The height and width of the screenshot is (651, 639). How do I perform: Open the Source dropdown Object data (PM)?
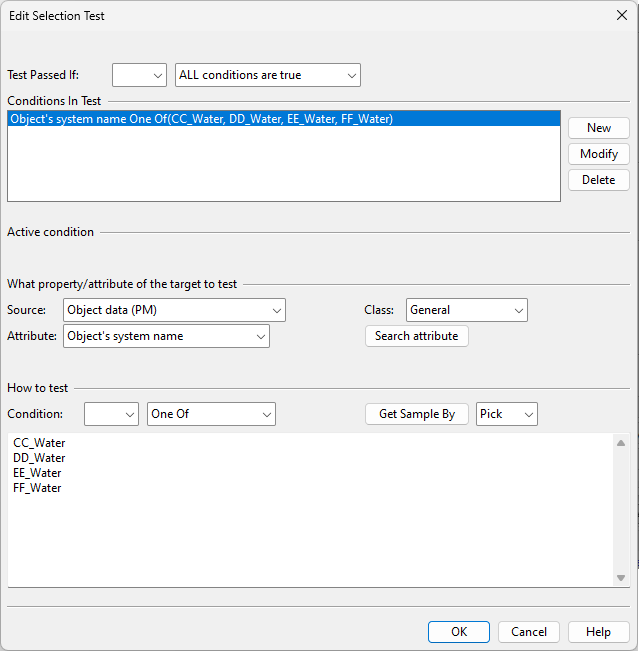click(x=174, y=310)
